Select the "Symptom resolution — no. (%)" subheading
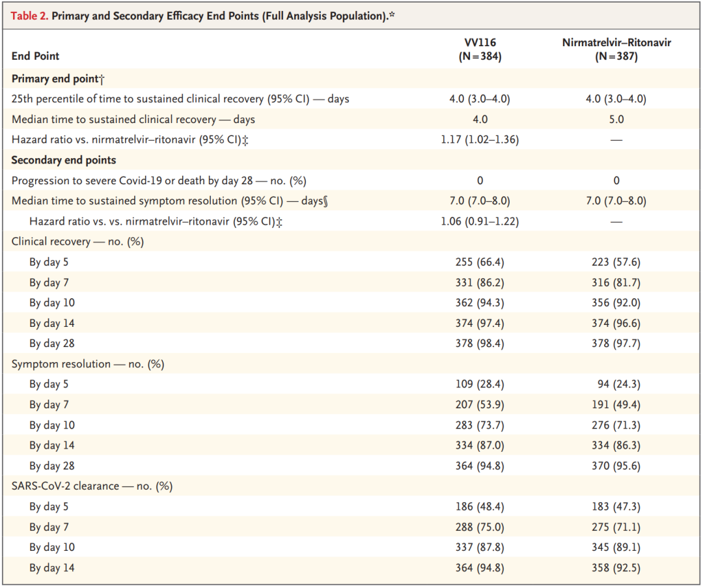The width and height of the screenshot is (703, 588). pos(88,364)
